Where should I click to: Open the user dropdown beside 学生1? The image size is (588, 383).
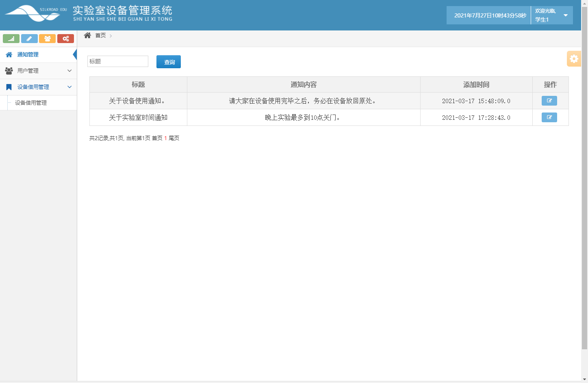[565, 15]
